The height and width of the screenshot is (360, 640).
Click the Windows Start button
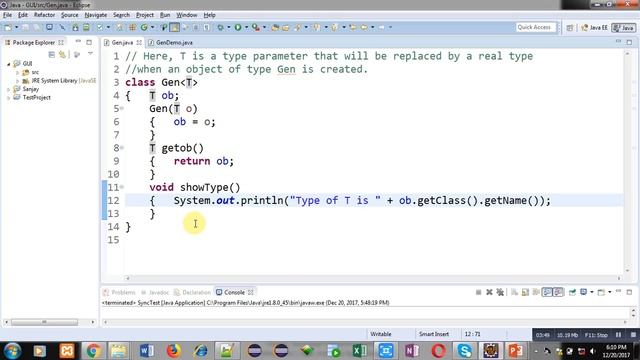coord(12,351)
